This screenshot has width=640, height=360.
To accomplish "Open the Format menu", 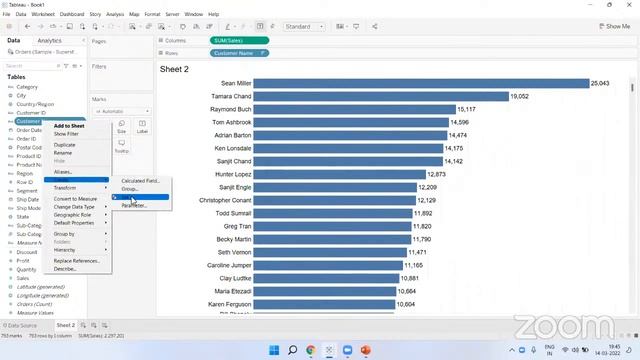I will (152, 14).
